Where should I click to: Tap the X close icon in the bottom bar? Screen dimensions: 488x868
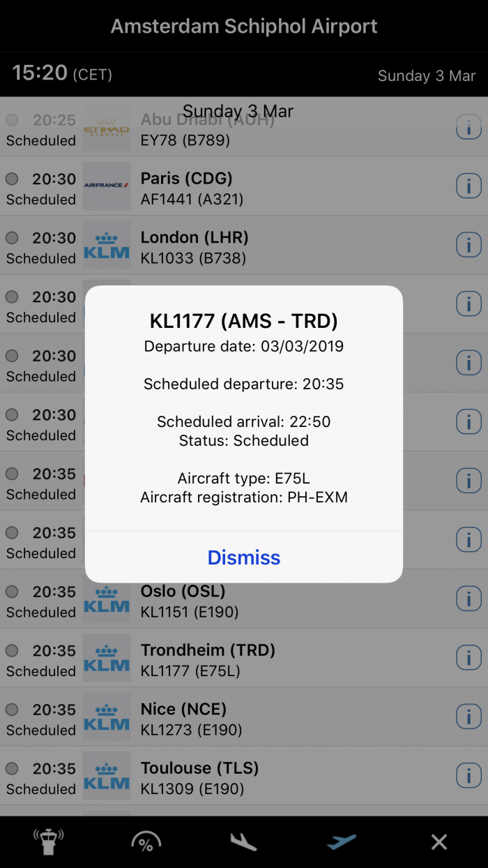(x=439, y=841)
